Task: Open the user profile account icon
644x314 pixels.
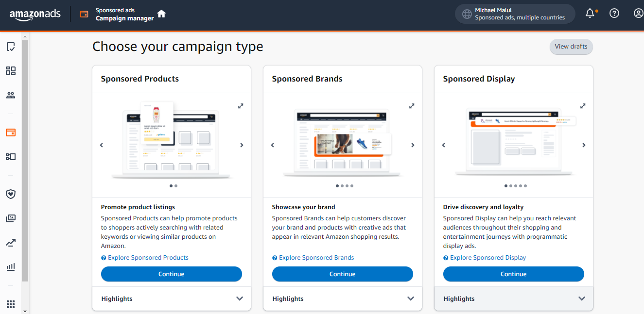Action: [639, 14]
